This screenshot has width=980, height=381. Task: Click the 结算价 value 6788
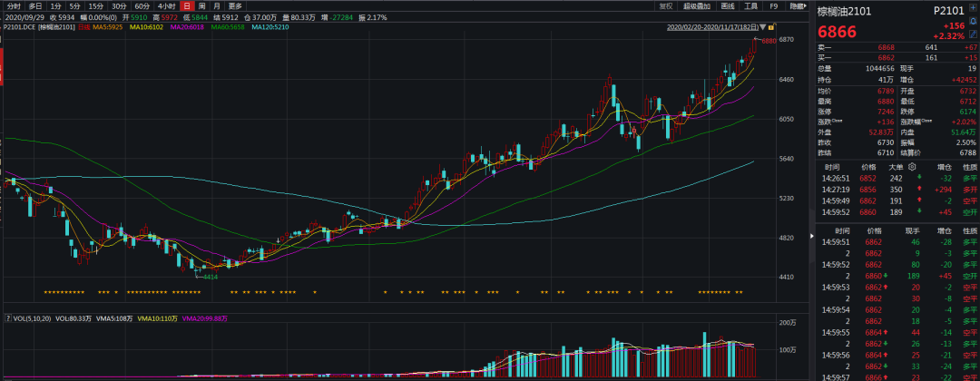[967, 151]
